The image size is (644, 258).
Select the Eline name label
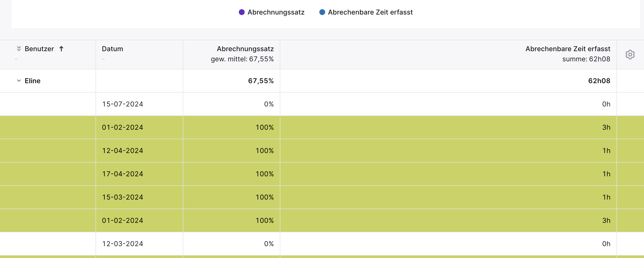[x=32, y=81]
